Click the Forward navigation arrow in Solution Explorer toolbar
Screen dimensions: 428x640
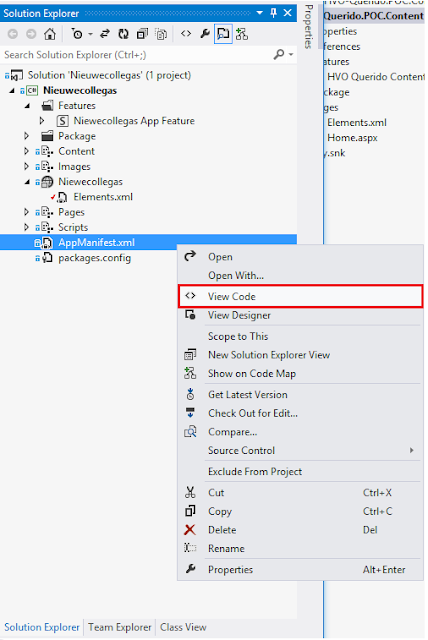click(x=31, y=34)
